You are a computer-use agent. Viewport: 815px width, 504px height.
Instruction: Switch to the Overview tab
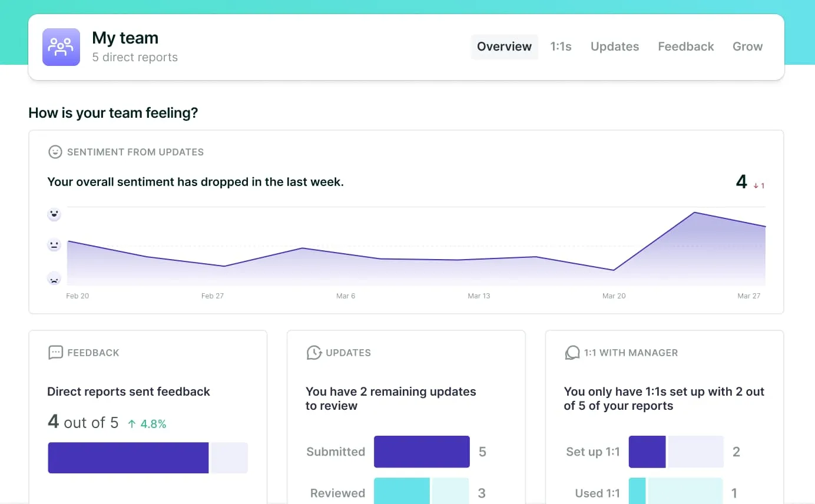[x=504, y=47]
